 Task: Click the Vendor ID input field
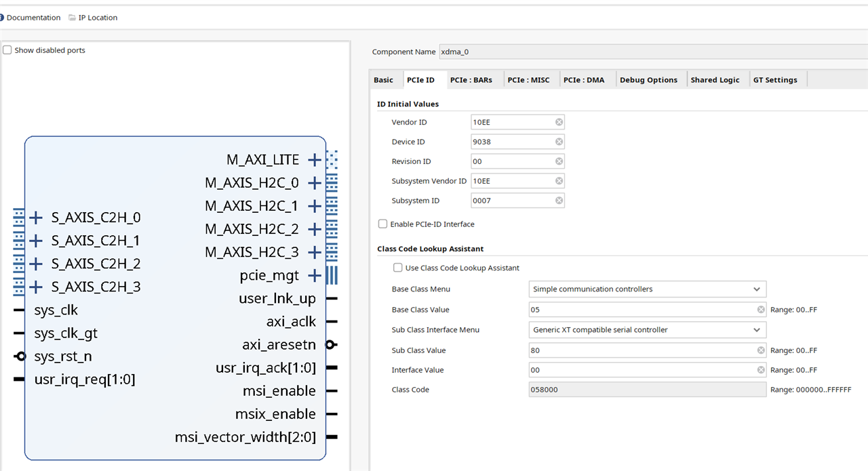[x=517, y=122]
